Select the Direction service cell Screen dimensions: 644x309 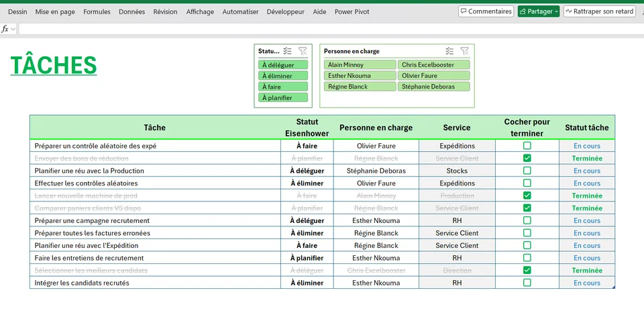click(x=457, y=270)
